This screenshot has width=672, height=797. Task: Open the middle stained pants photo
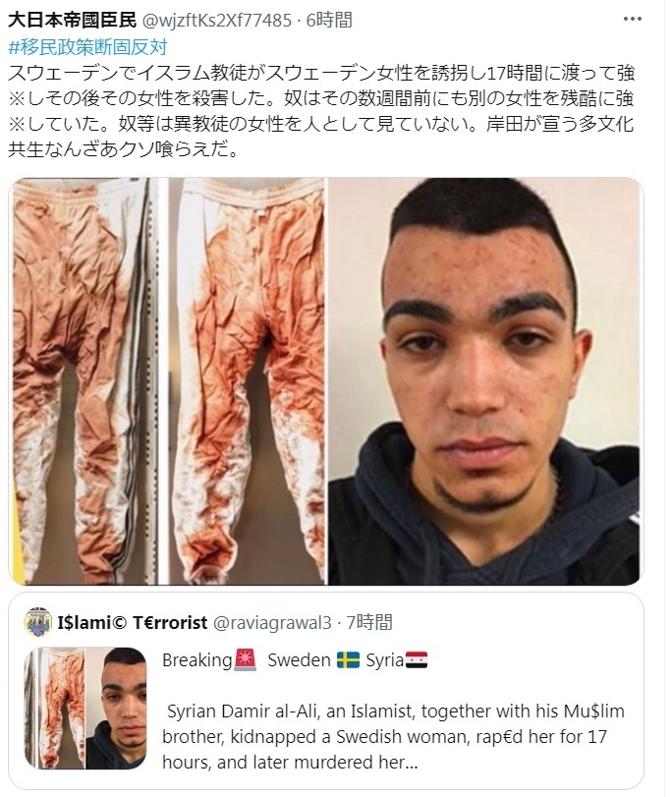248,381
